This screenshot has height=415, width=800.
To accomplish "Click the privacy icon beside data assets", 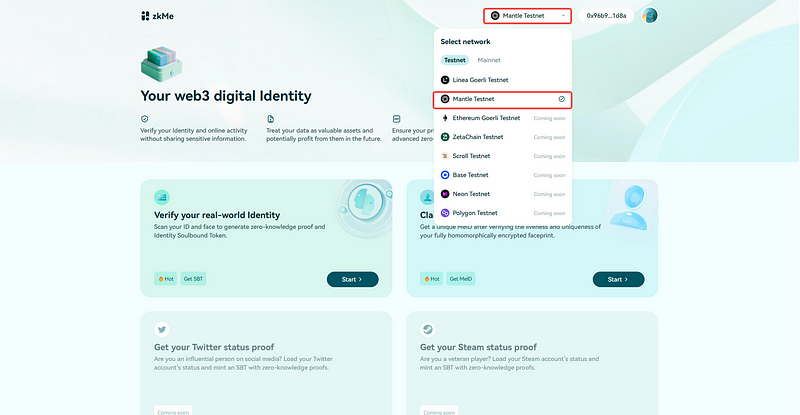I will tap(396, 119).
